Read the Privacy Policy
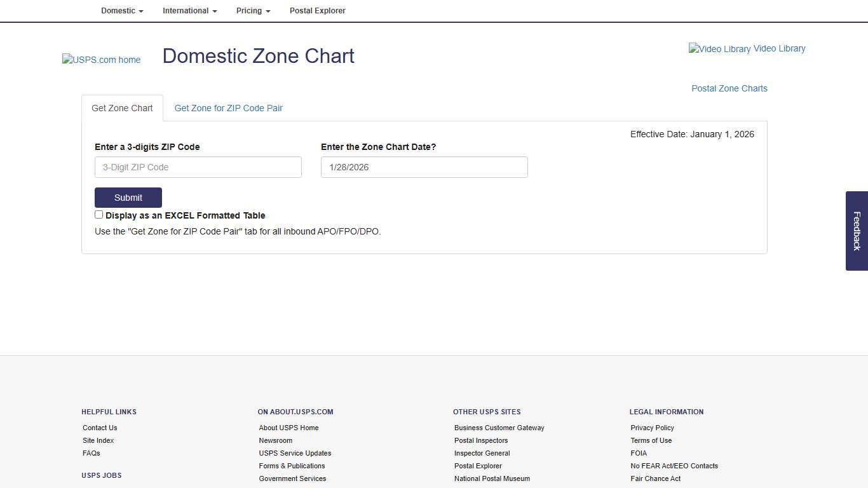 pos(652,428)
